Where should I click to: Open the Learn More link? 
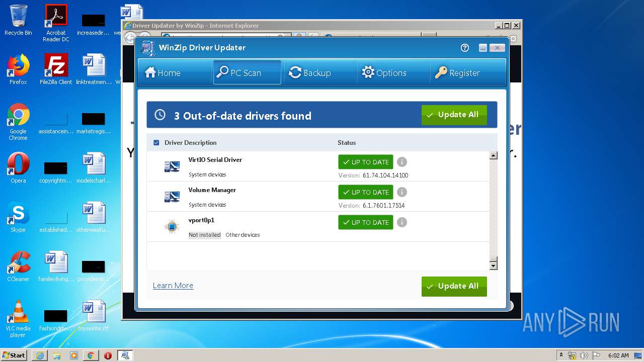[x=173, y=286]
